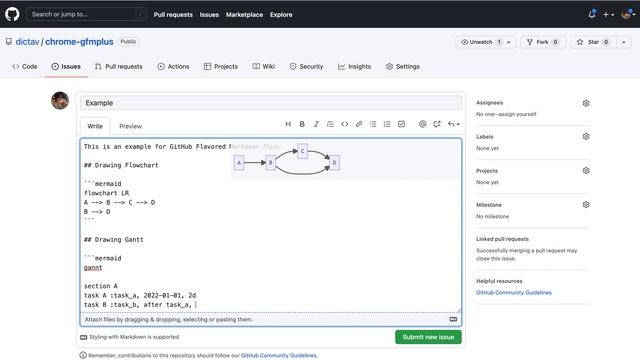
Task: Switch to the Wiki tab
Action: point(264,67)
